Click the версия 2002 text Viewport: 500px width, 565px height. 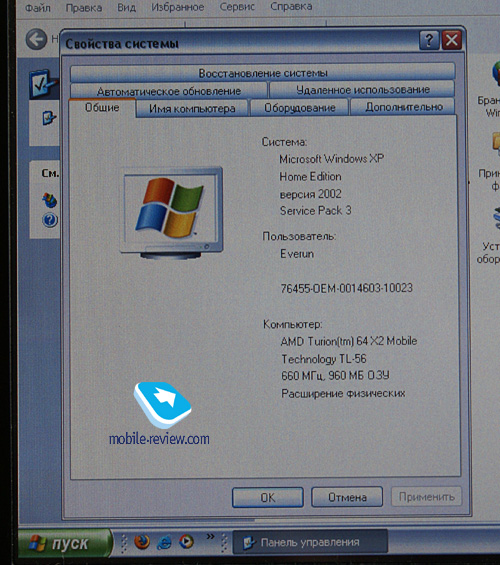point(310,194)
